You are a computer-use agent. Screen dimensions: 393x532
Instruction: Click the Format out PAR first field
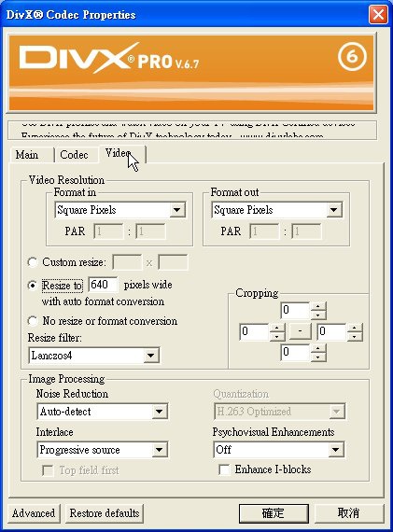coord(264,231)
